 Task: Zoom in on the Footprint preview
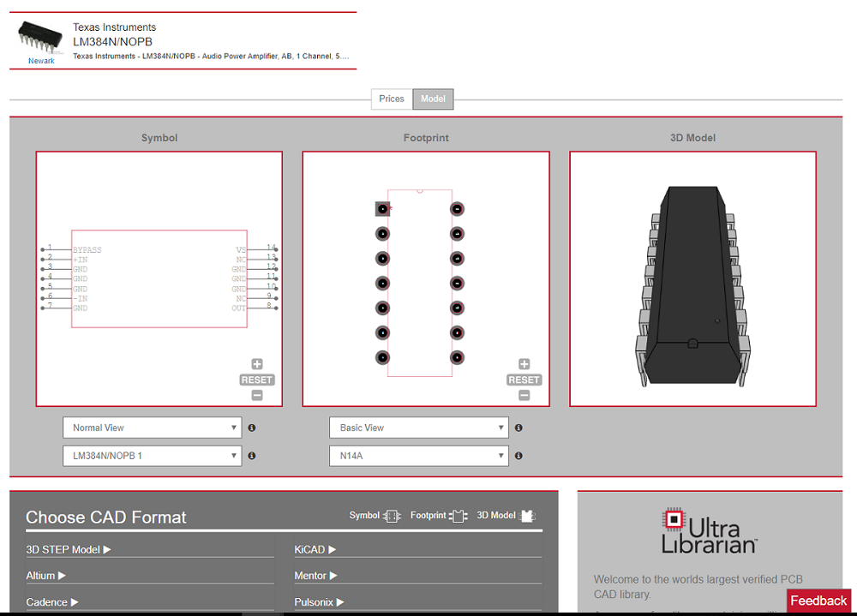[524, 364]
